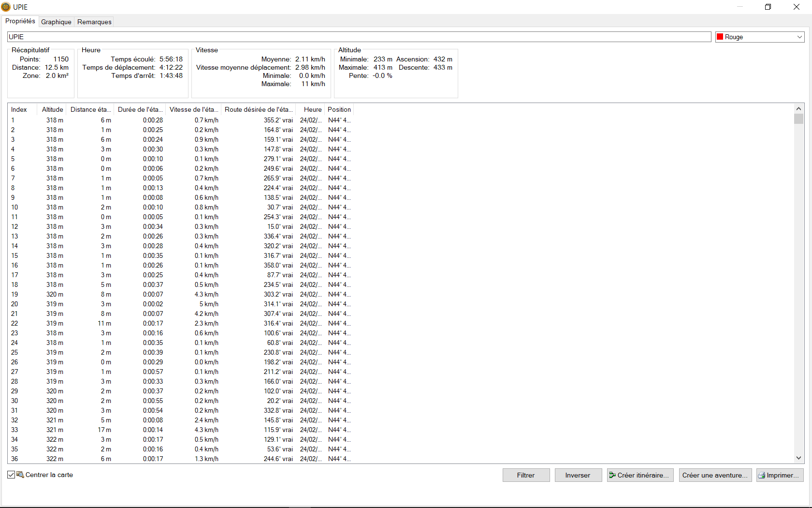Select row with index 1
The height and width of the screenshot is (508, 812).
(x=181, y=120)
